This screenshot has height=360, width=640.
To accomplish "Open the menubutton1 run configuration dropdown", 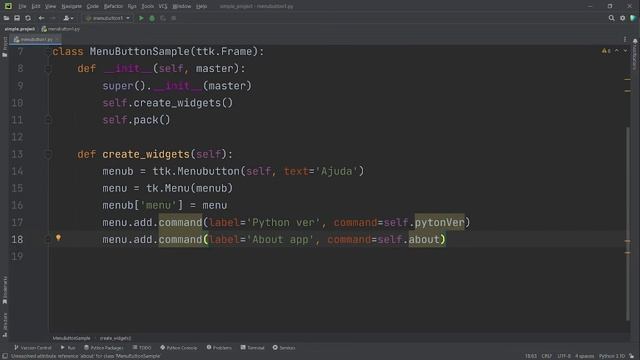I will (x=108, y=18).
